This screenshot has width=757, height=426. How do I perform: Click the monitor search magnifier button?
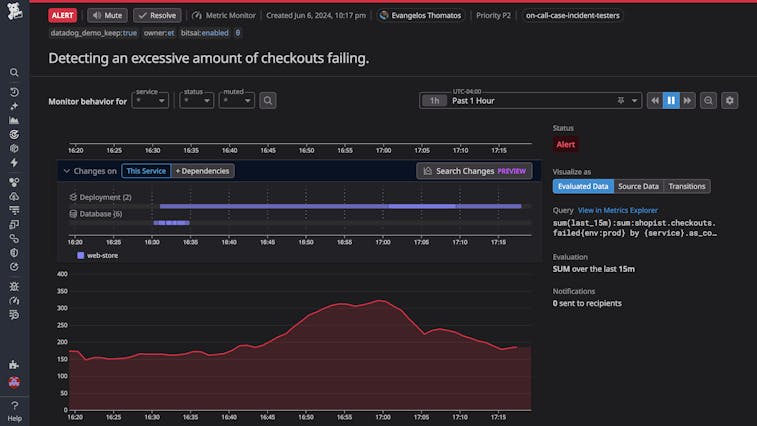[268, 101]
